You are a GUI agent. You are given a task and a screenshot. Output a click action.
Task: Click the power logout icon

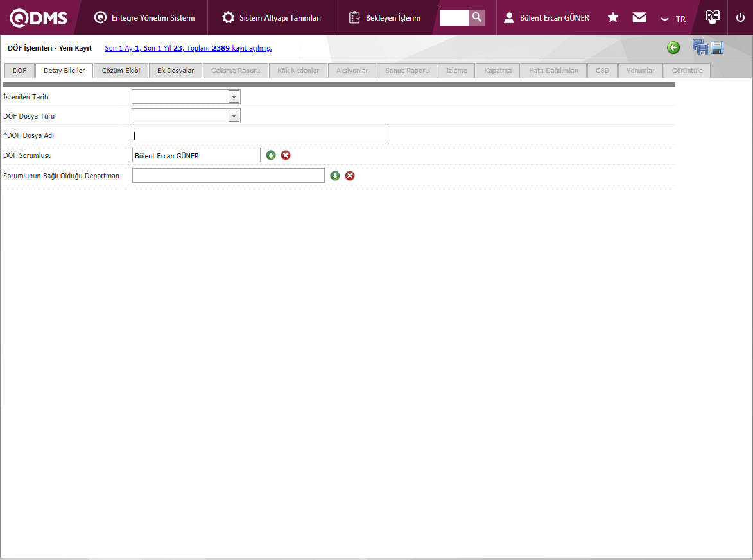pyautogui.click(x=741, y=18)
